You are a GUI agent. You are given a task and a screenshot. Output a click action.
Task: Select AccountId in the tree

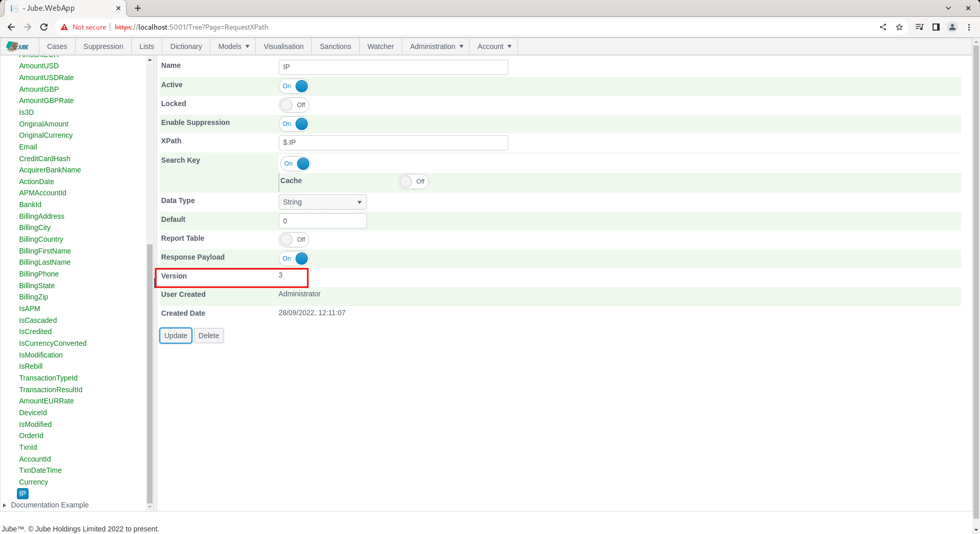pos(35,459)
